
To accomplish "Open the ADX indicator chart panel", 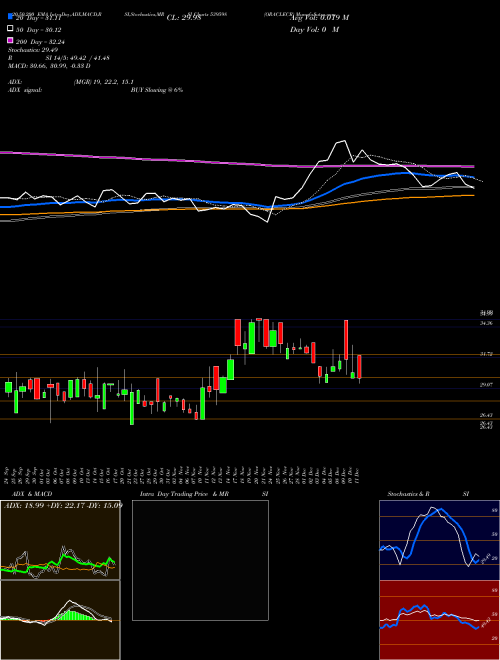I will click(x=60, y=540).
